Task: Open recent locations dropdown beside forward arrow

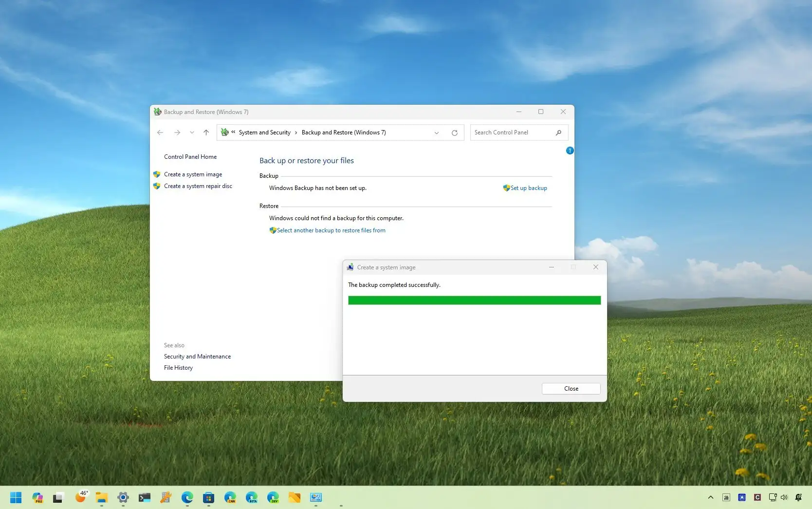Action: pos(192,132)
